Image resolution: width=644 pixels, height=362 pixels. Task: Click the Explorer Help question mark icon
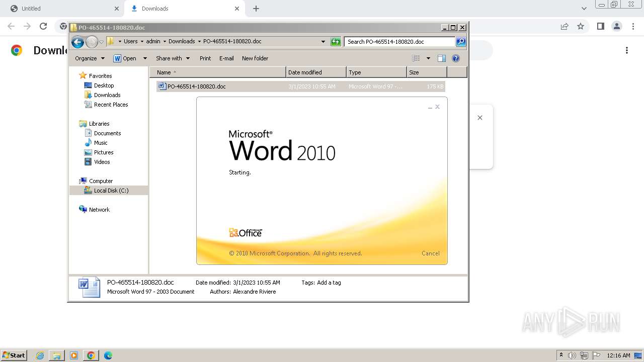tap(456, 58)
